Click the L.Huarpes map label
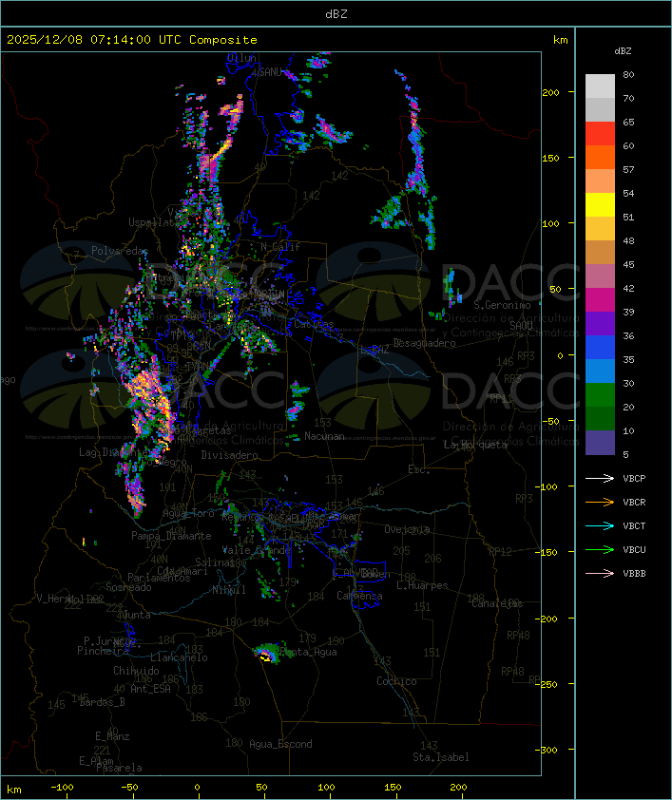Screen dimensions: 672x800 click(422, 585)
